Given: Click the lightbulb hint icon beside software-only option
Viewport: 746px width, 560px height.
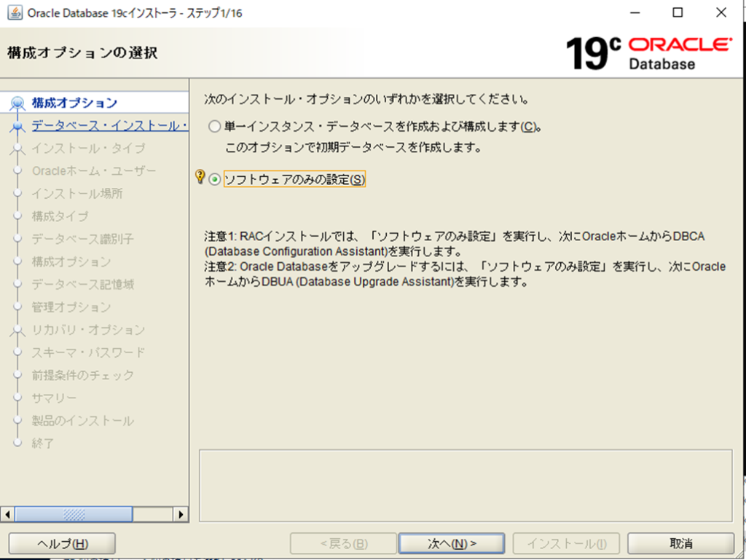Looking at the screenshot, I should tap(200, 177).
